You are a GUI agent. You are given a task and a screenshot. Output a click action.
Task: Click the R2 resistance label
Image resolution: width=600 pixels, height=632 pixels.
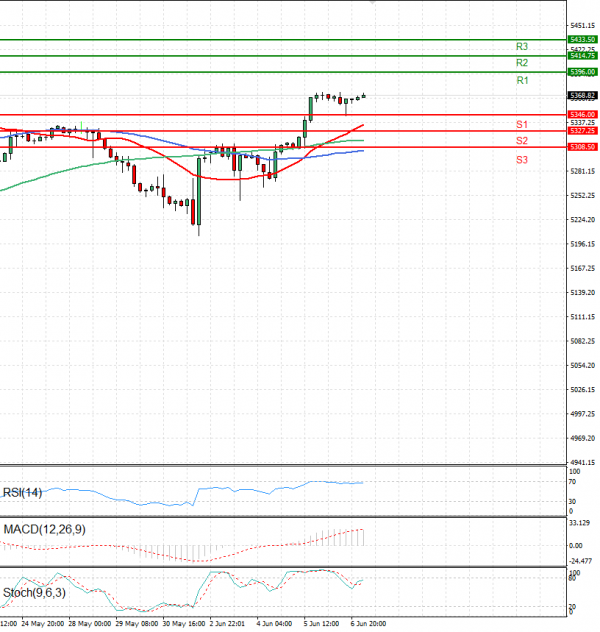tap(522, 63)
